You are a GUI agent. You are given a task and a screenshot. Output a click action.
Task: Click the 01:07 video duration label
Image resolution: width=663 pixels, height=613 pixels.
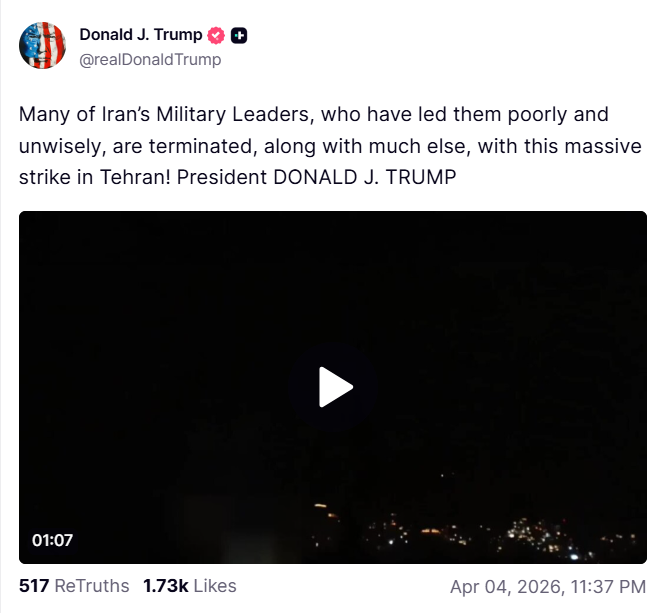[53, 540]
